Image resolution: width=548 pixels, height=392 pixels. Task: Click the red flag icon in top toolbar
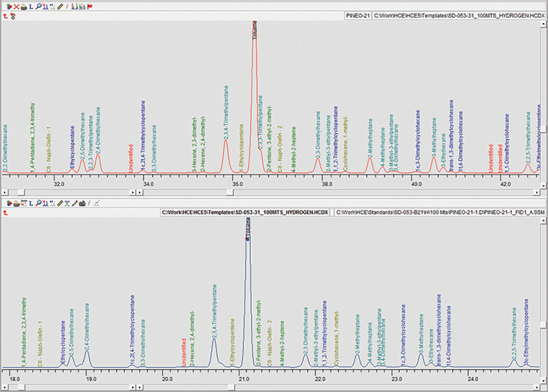91,5
